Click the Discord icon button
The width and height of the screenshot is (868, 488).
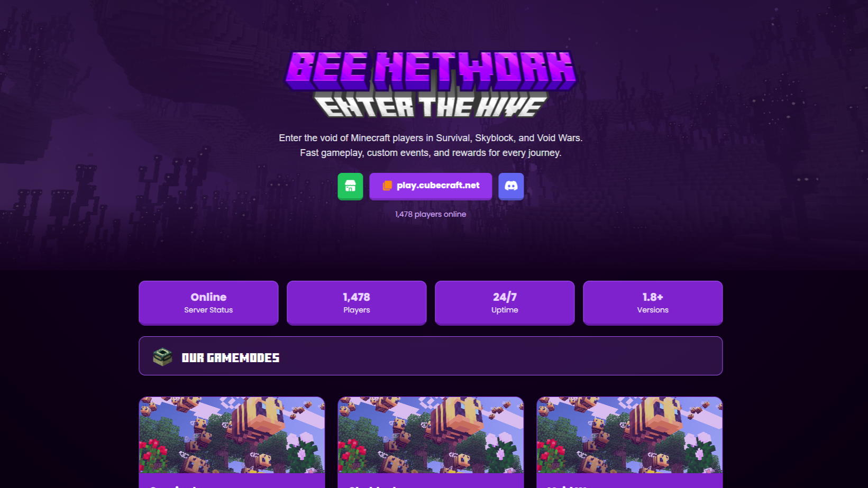point(511,186)
